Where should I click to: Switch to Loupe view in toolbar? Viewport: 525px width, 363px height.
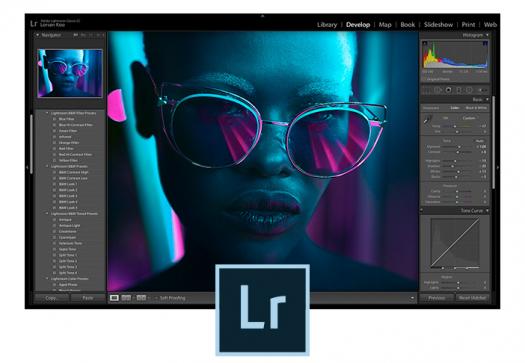click(x=114, y=297)
